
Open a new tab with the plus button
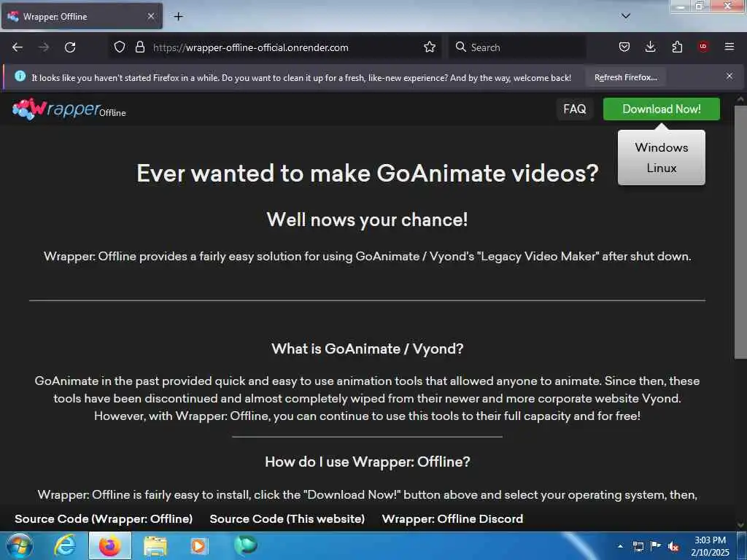[178, 17]
